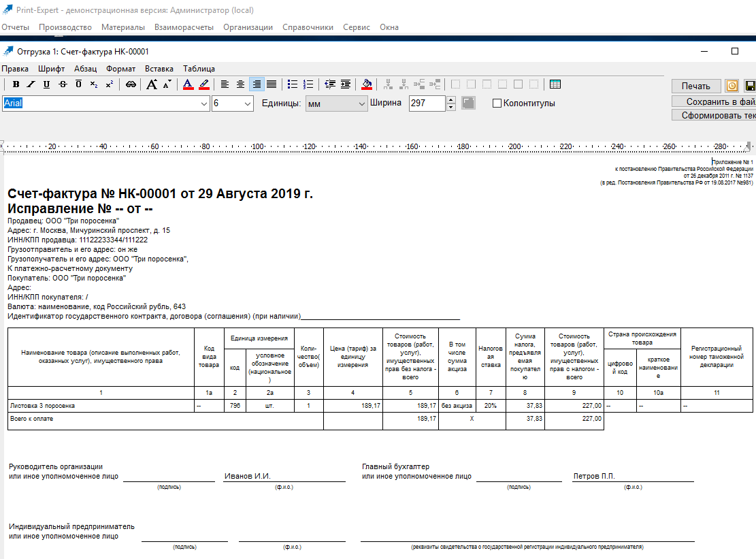
Task: Open the Справочники menu
Action: [308, 27]
